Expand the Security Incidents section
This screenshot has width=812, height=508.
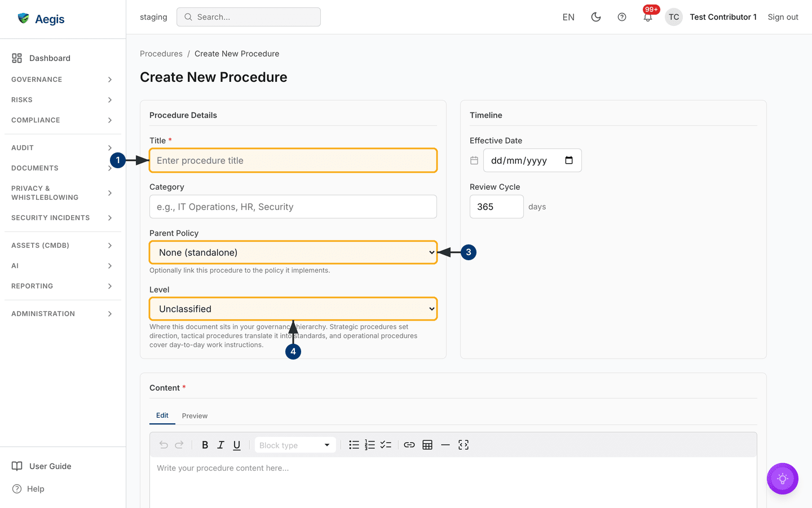point(63,218)
